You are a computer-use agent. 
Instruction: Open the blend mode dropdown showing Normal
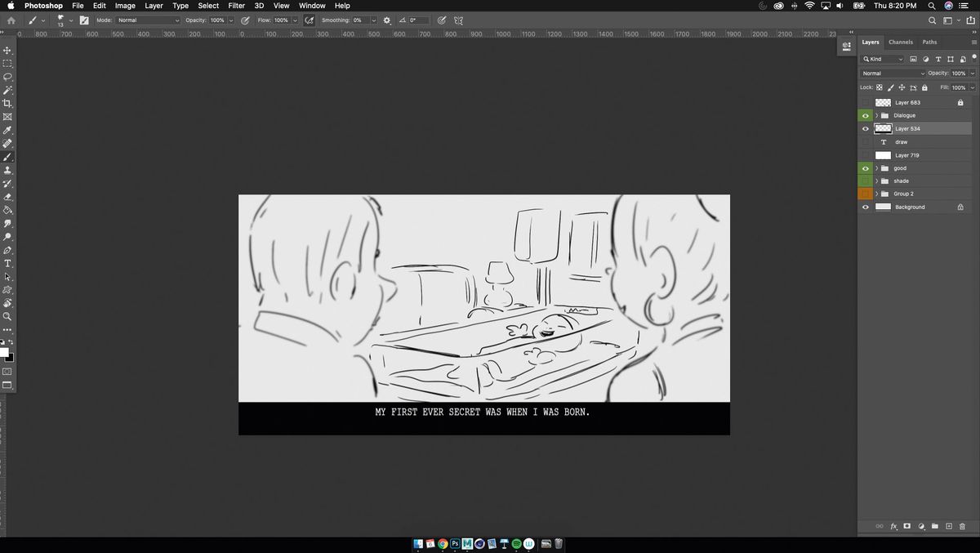(890, 73)
